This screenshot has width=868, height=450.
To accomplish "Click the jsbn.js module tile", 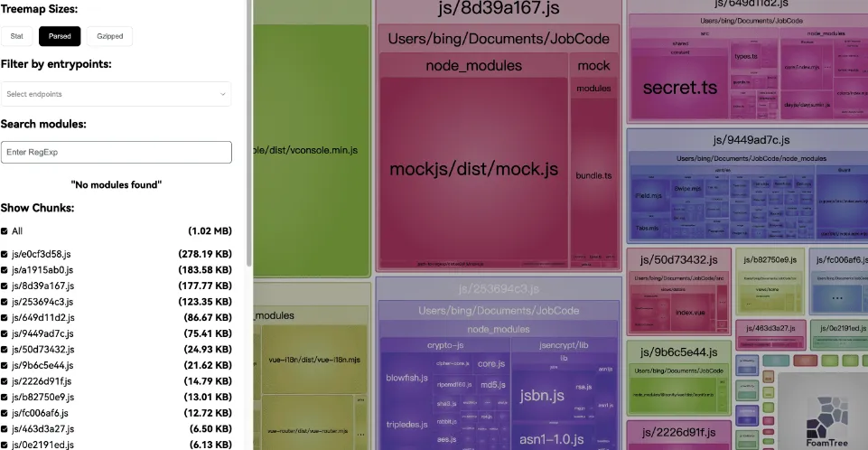I will click(x=542, y=395).
